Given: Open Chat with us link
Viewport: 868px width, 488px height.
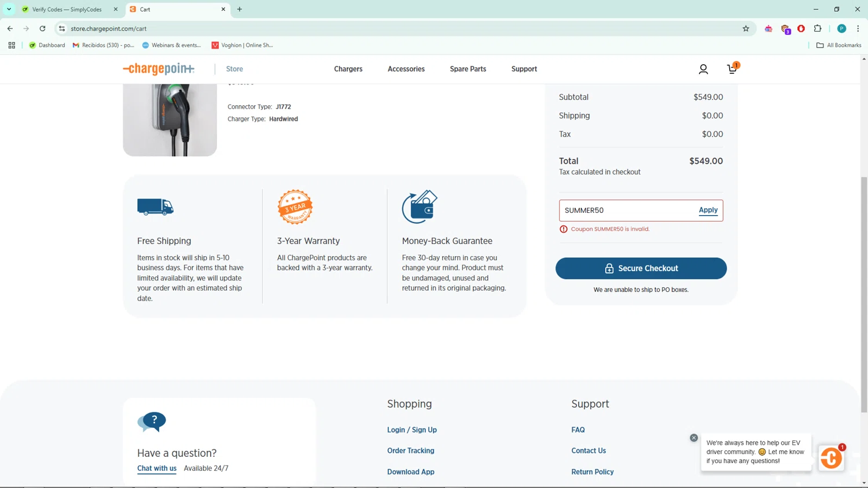Looking at the screenshot, I should 157,468.
